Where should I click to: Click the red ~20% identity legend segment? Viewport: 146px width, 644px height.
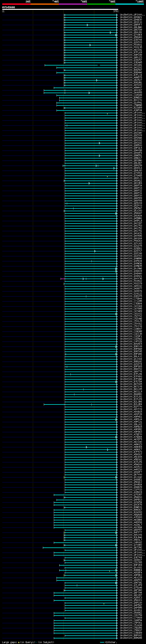(16, 4)
